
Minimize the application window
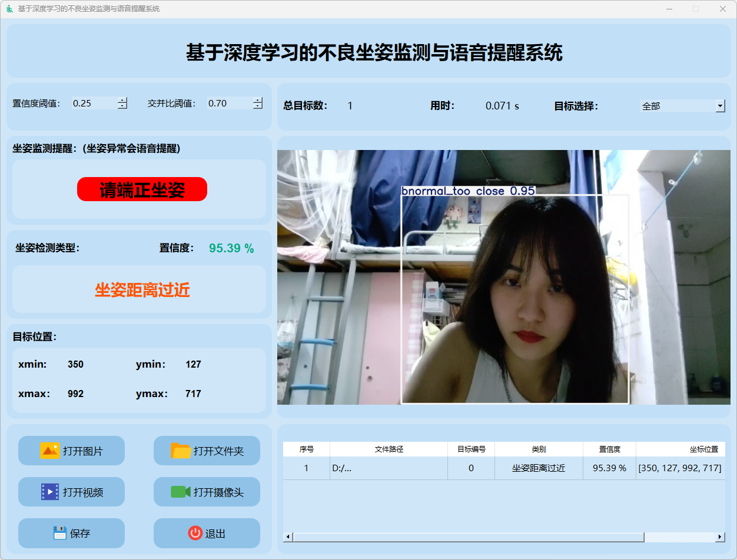pos(669,9)
